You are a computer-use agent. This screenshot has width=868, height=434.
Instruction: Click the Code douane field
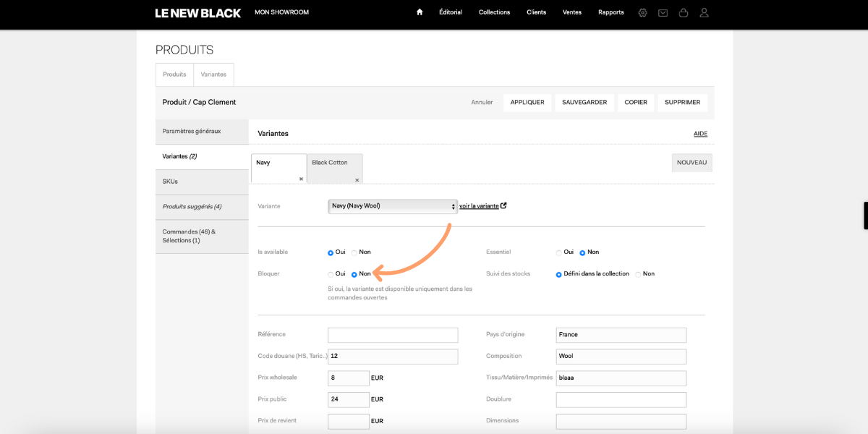393,357
